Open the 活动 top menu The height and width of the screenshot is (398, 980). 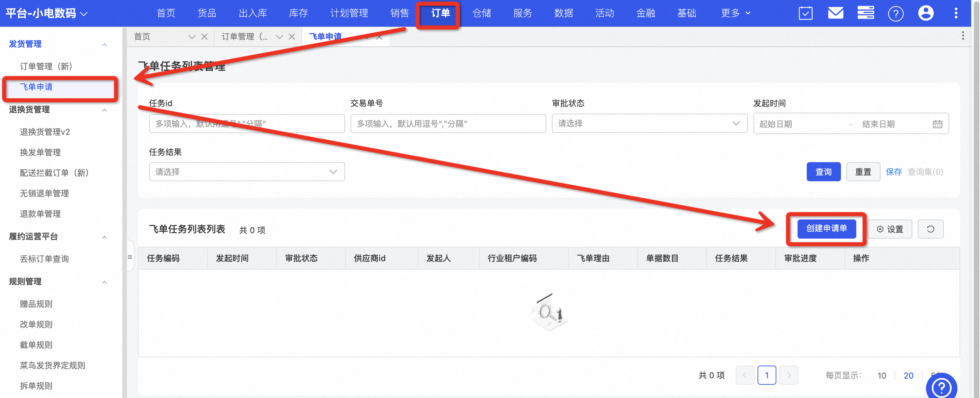click(604, 13)
